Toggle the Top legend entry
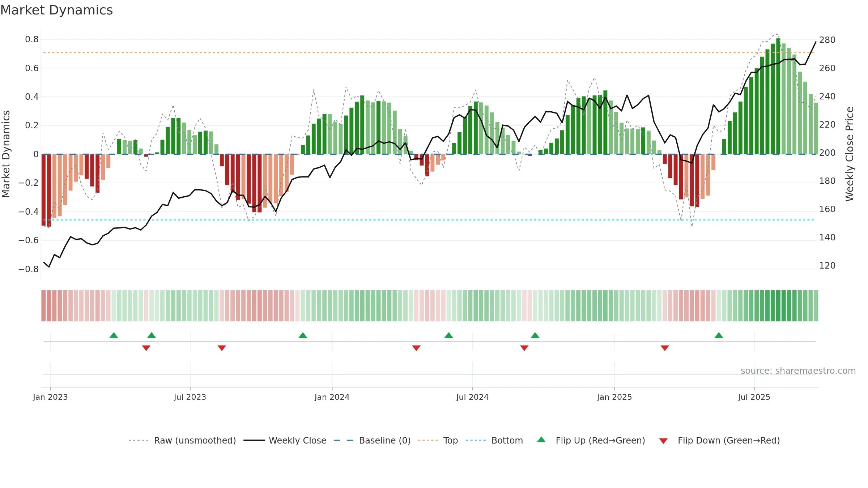This screenshot has width=868, height=488. coord(451,441)
